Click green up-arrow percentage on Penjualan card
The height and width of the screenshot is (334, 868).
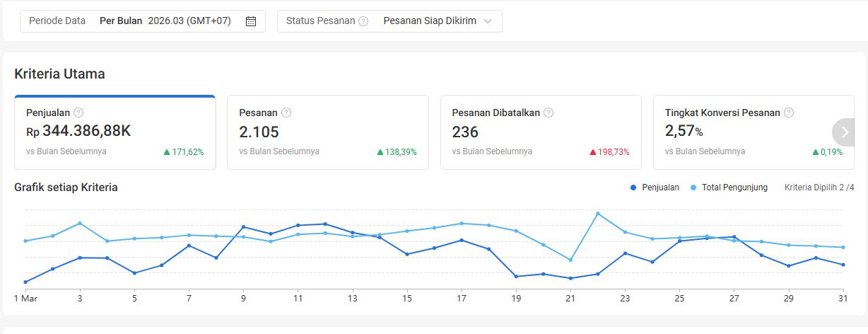click(184, 151)
